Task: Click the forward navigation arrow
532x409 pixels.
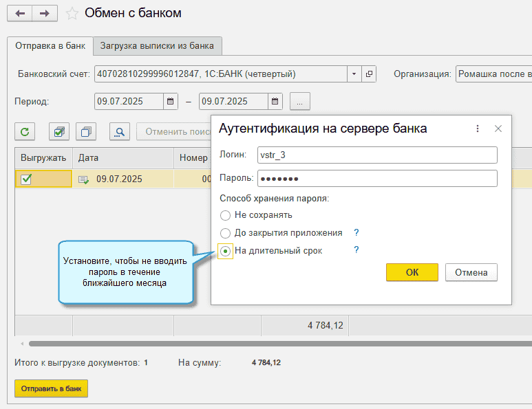Action: [x=45, y=13]
